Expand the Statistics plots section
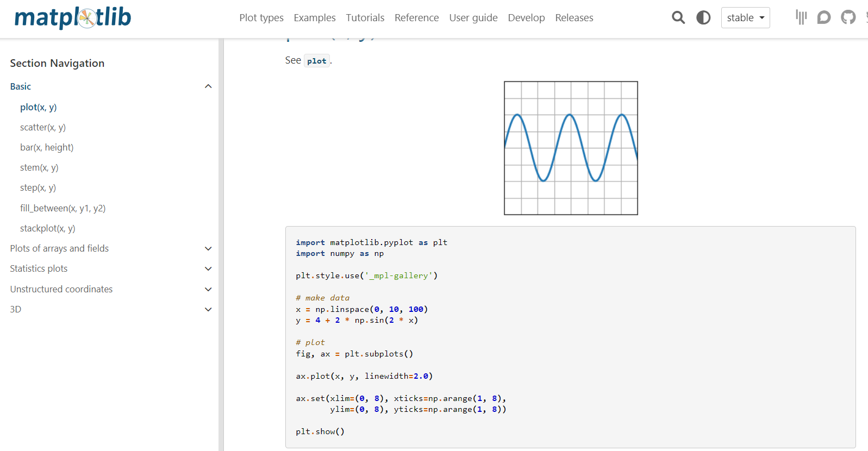Viewport: 868px width, 451px height. pos(208,268)
